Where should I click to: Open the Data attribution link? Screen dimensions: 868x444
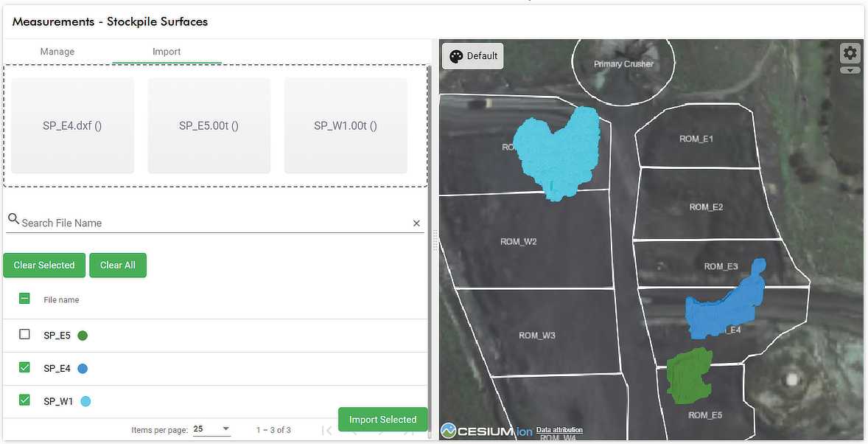[x=559, y=429]
